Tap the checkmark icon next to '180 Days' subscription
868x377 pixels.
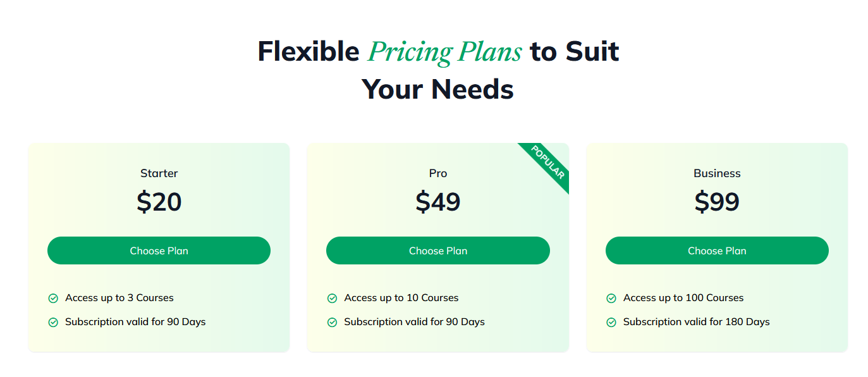point(611,323)
